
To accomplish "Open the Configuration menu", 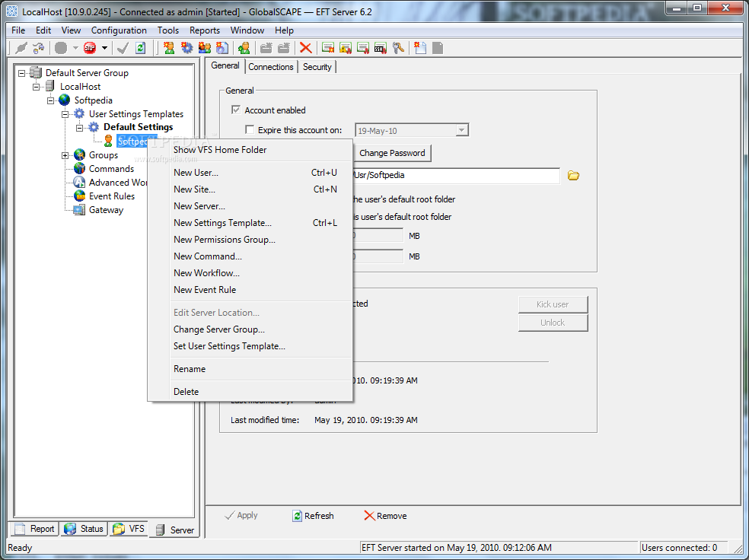I will pos(119,30).
